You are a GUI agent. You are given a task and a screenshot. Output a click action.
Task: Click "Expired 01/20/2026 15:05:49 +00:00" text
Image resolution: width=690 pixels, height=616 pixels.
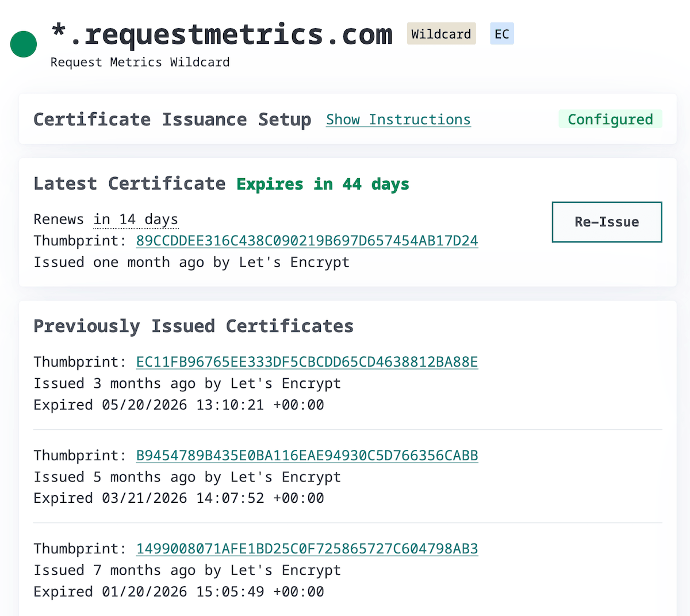[179, 591]
